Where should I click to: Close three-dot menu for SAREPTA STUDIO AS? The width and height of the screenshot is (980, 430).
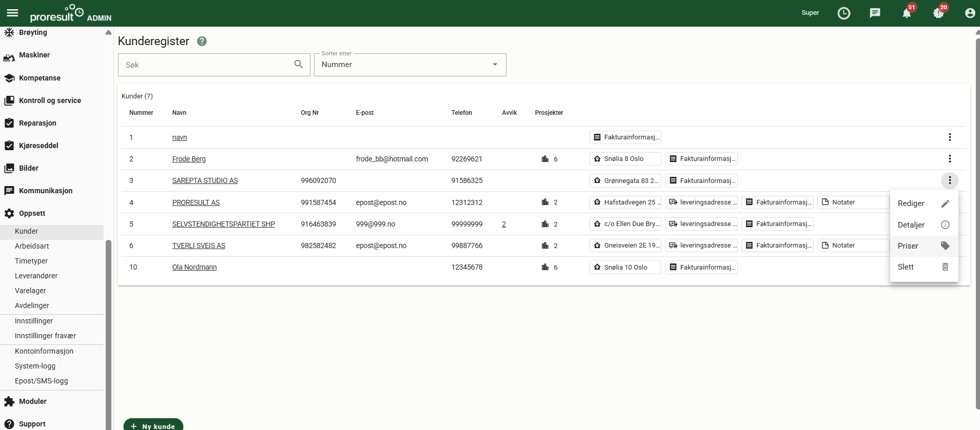tap(950, 180)
